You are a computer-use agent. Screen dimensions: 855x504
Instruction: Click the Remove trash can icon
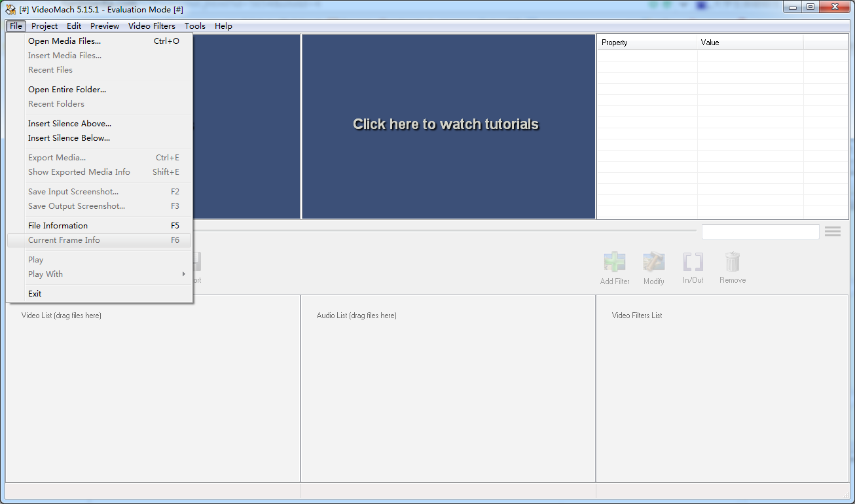click(x=732, y=262)
